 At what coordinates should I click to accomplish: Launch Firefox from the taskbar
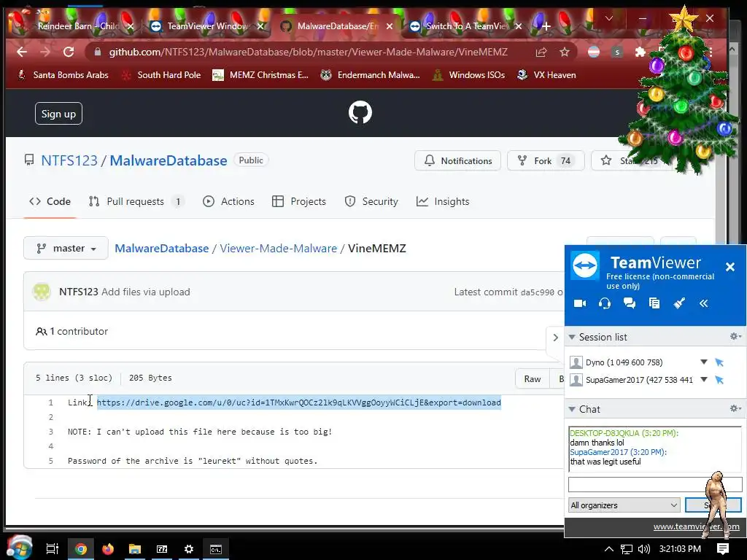pyautogui.click(x=108, y=549)
